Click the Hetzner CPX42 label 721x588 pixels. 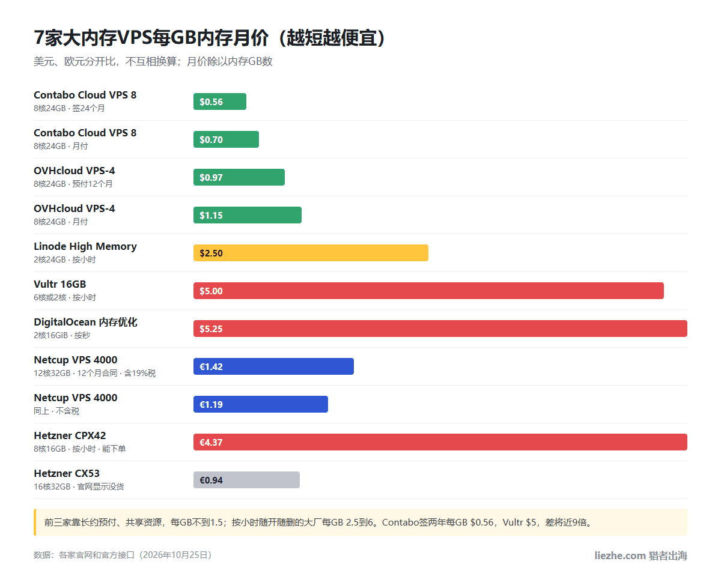(x=70, y=435)
